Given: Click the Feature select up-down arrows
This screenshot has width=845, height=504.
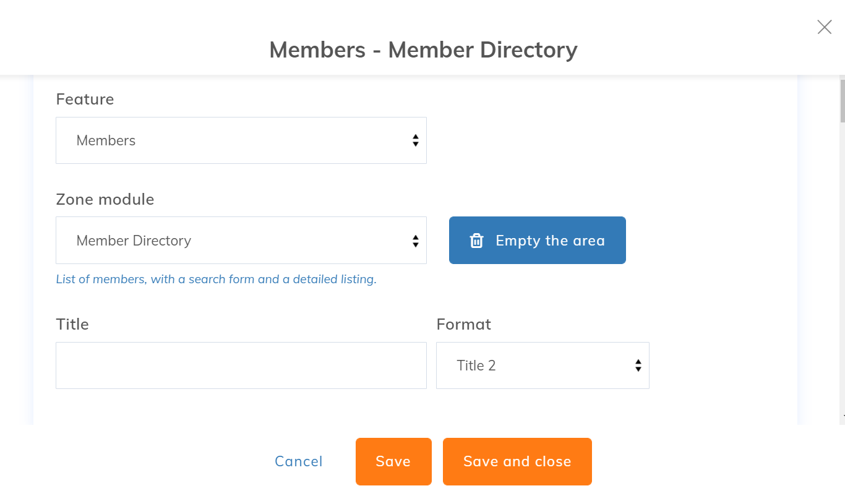Looking at the screenshot, I should point(415,140).
